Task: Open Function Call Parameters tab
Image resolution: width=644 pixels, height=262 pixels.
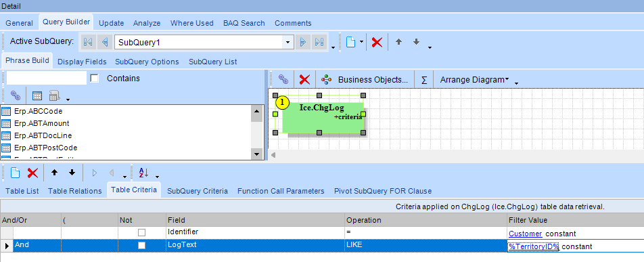Action: (x=281, y=191)
